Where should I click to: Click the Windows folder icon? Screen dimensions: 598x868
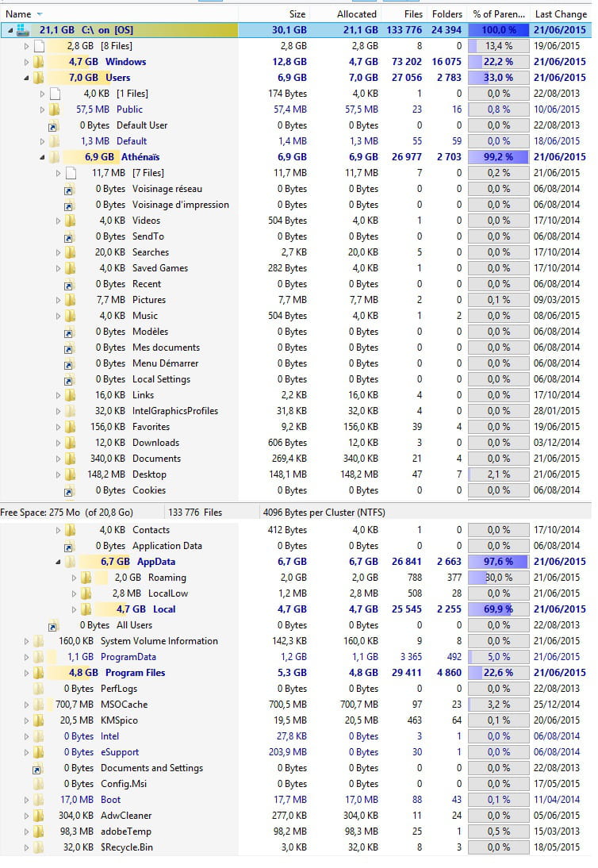pyautogui.click(x=39, y=62)
